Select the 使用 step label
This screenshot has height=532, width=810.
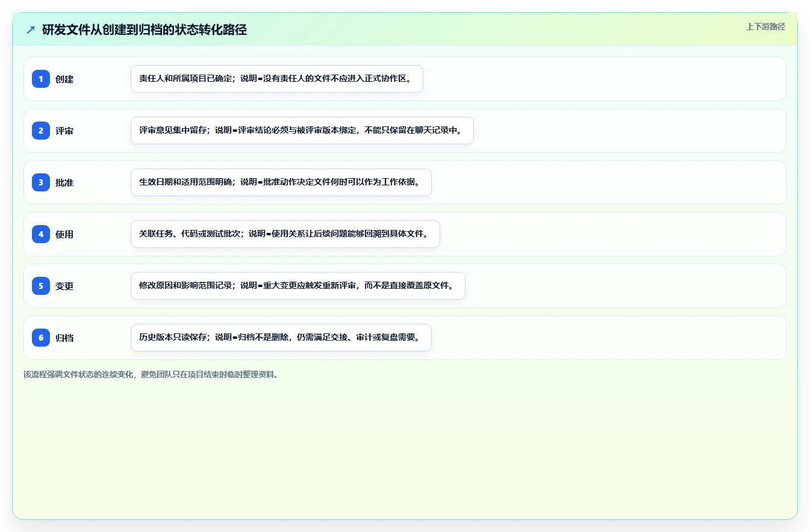coord(64,234)
